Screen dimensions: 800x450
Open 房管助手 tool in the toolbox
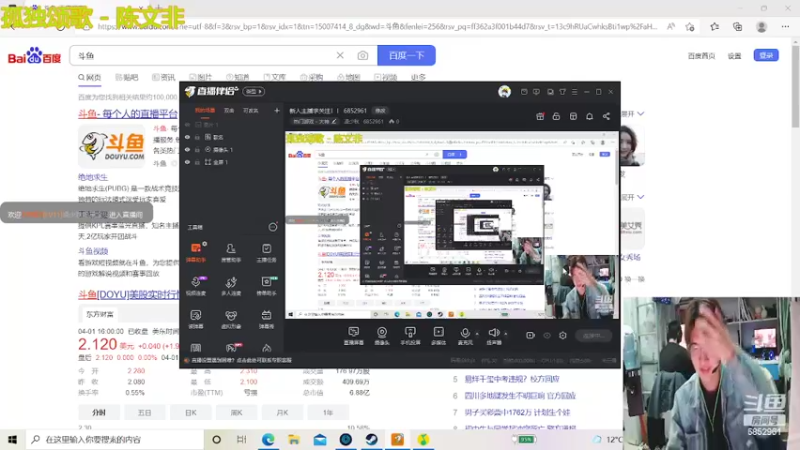(231, 252)
